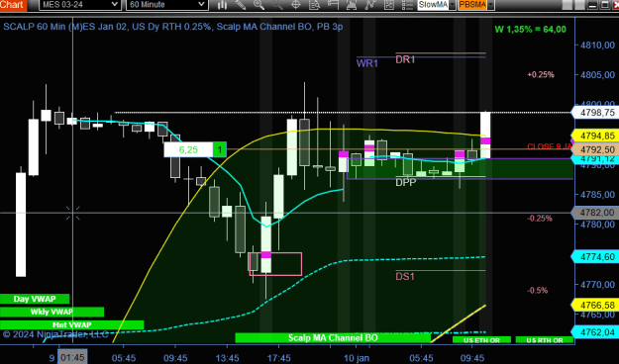This screenshot has width=619, height=364.
Task: Click the 4805,00 price axis label
Action: [x=597, y=75]
